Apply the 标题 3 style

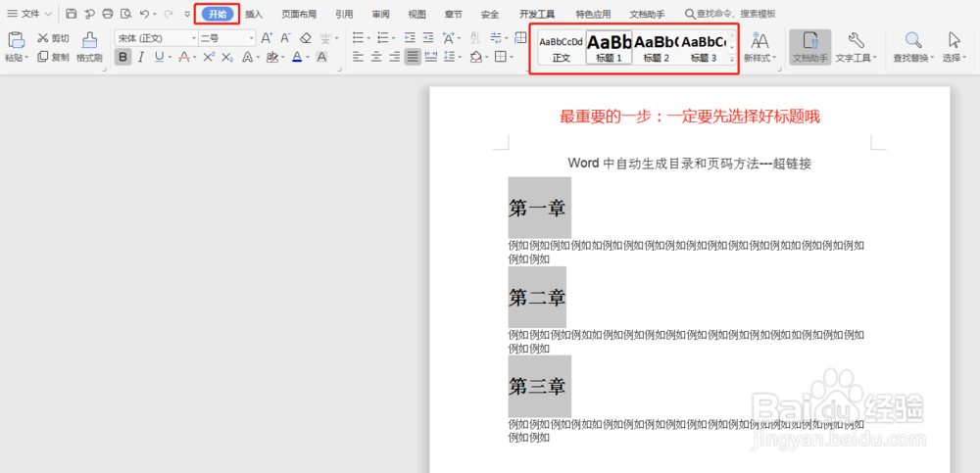pyautogui.click(x=703, y=48)
